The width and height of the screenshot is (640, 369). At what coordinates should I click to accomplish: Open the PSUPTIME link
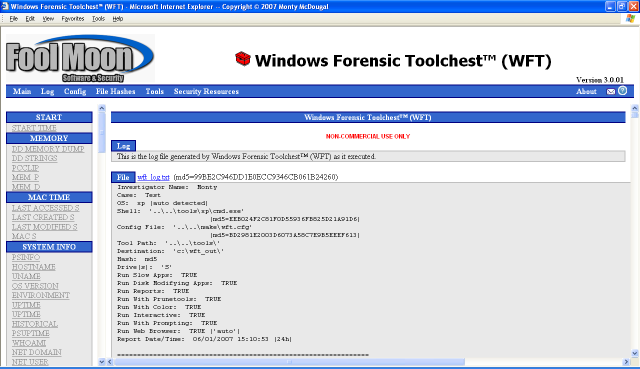(x=31, y=333)
